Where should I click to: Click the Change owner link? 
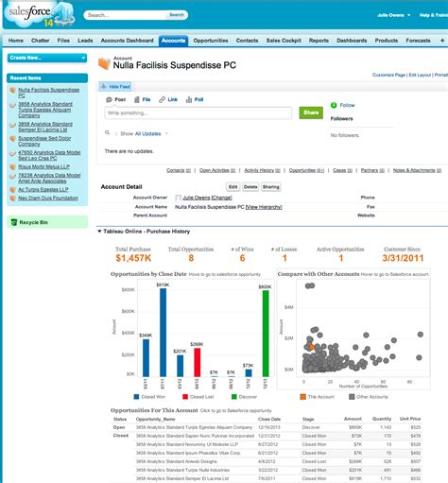pos(221,198)
